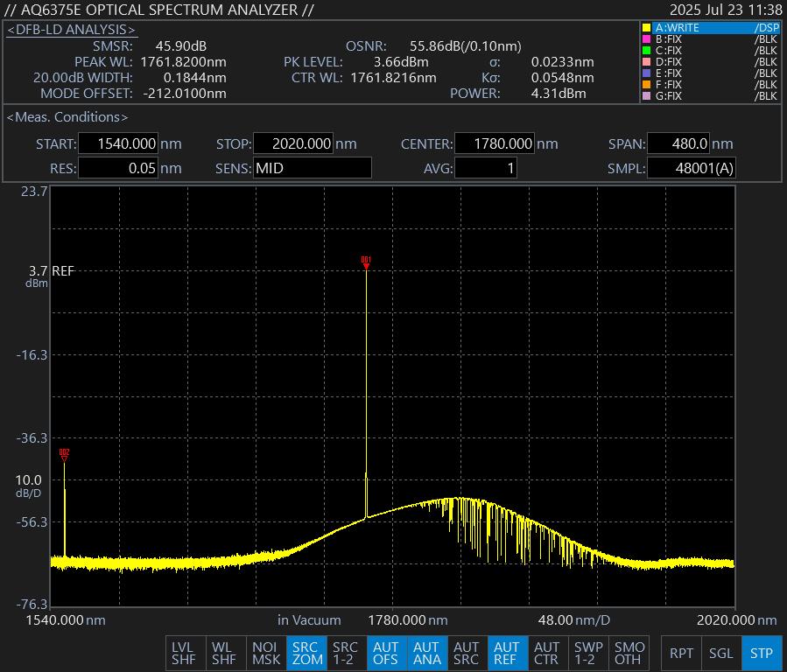Toggle the NOI MSK noise mask
The width and height of the screenshot is (787, 672).
[x=265, y=653]
